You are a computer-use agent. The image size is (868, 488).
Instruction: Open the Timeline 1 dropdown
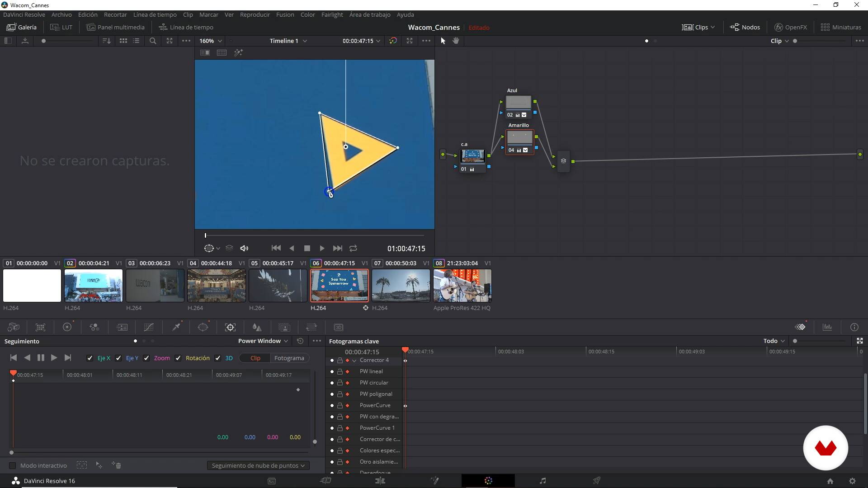click(x=288, y=41)
